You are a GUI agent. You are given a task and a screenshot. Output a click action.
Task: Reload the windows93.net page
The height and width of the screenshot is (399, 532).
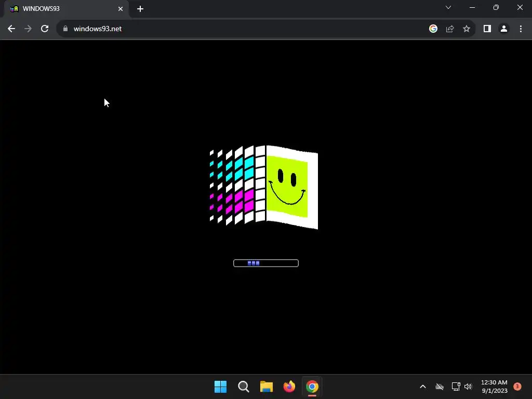coord(45,29)
